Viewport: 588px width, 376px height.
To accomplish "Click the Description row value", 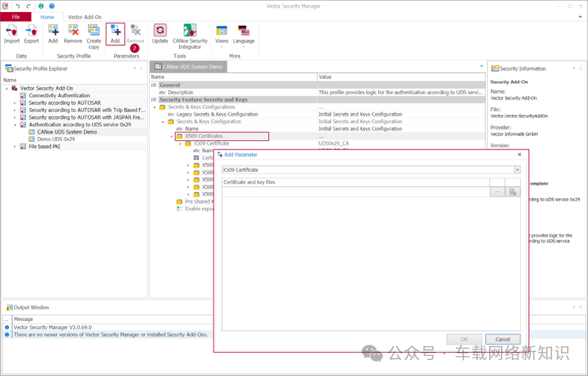I will tap(400, 92).
